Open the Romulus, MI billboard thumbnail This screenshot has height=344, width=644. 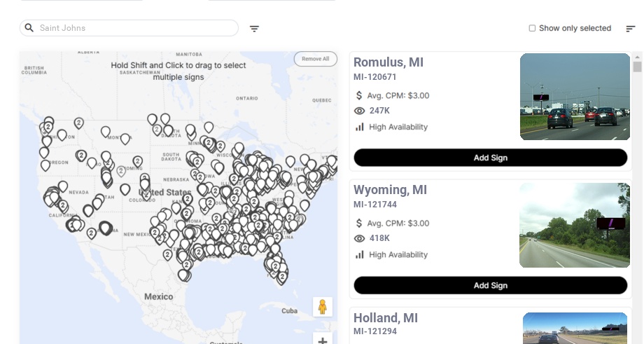click(575, 97)
